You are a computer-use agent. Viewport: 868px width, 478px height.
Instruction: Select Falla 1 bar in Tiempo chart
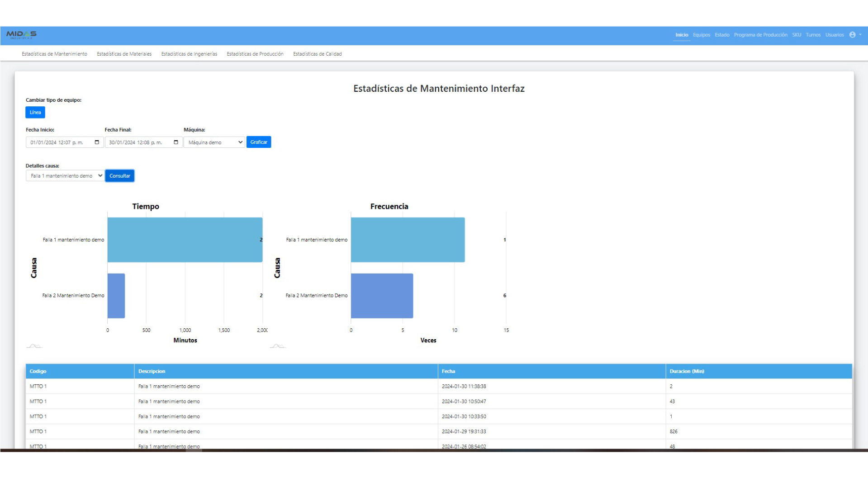tap(185, 240)
